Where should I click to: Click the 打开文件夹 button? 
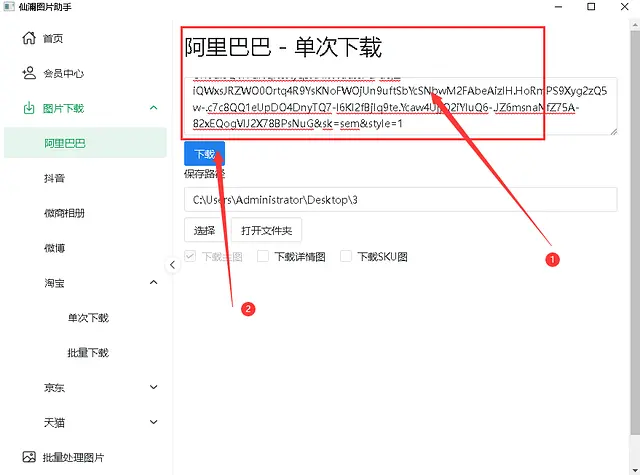267,230
